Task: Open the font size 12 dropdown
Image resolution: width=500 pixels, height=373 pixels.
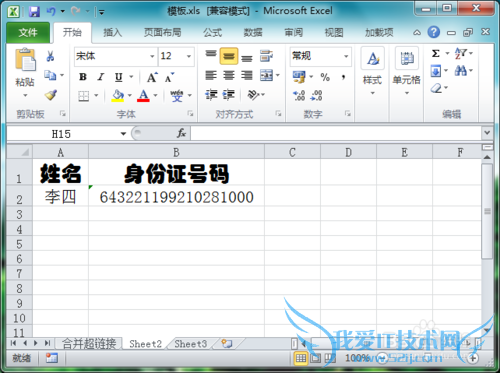Action: 189,56
